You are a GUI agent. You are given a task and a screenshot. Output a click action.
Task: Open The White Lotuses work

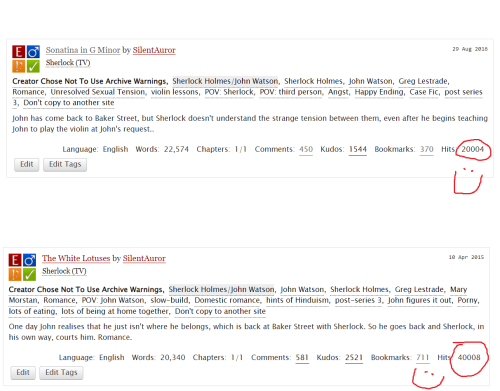point(76,258)
